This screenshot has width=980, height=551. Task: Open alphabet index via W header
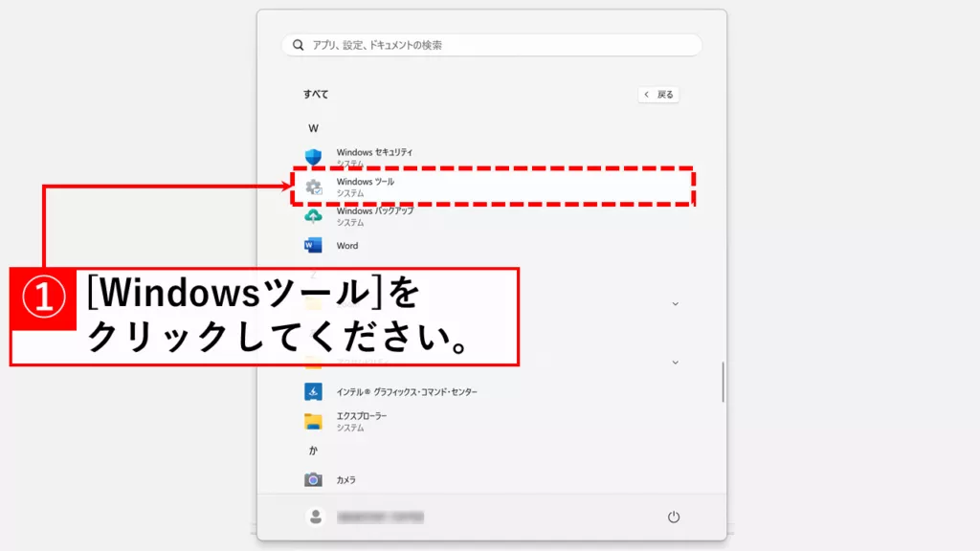313,128
